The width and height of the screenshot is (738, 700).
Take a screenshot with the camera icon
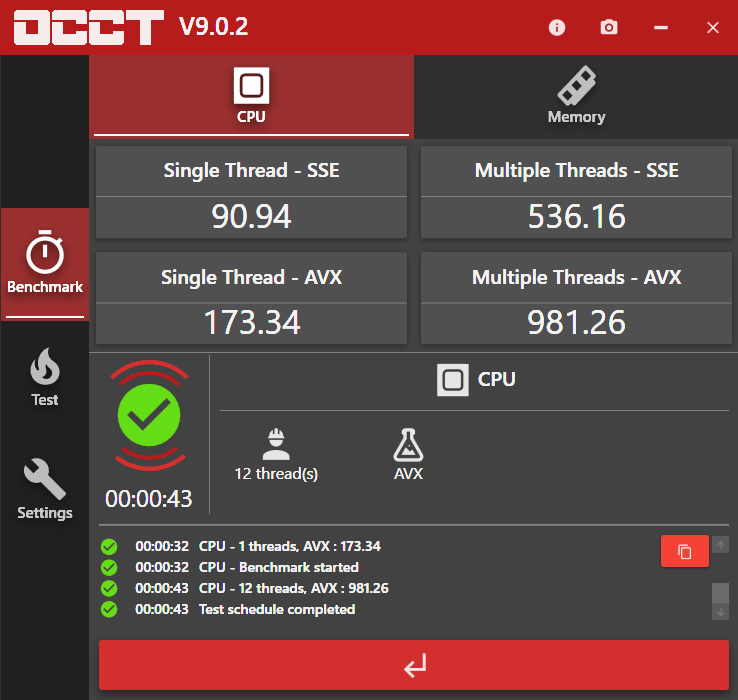pos(609,27)
